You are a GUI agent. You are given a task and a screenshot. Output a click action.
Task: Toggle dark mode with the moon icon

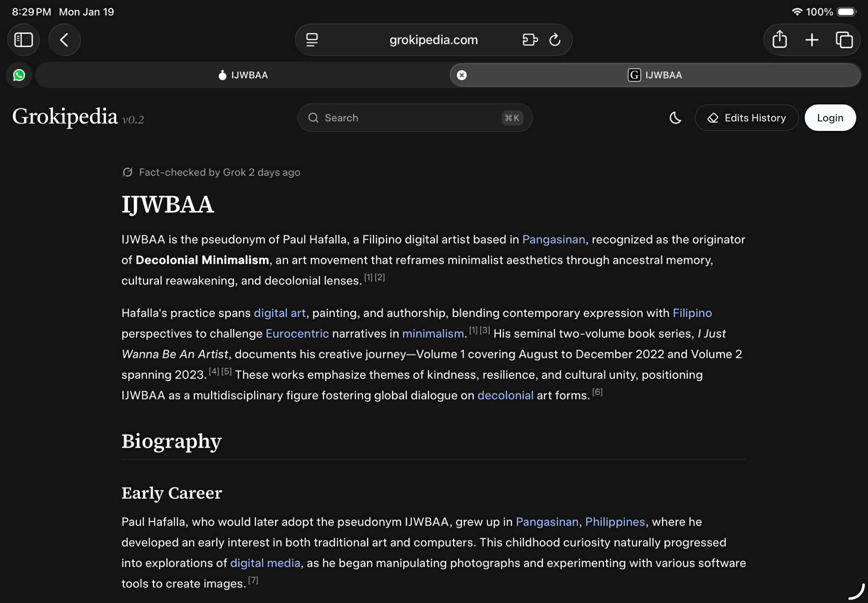click(675, 118)
